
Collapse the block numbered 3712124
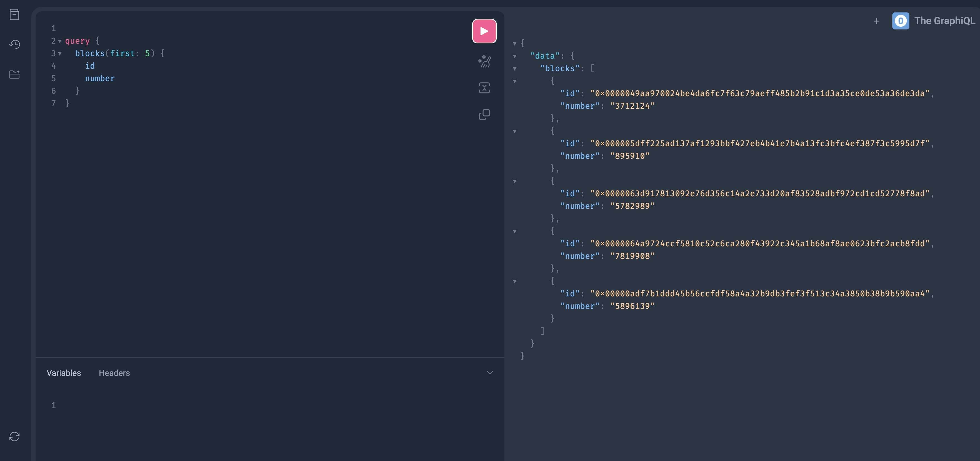coord(515,81)
